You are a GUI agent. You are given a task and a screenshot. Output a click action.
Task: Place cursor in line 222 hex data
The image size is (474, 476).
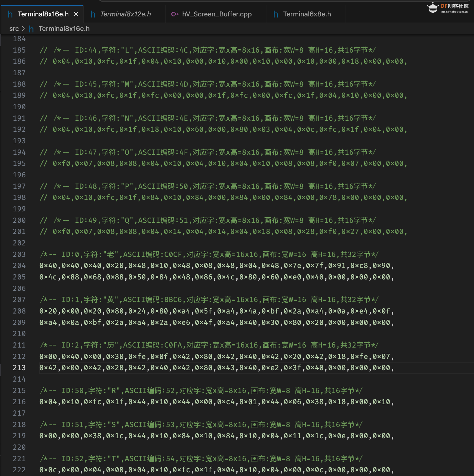coord(217,470)
